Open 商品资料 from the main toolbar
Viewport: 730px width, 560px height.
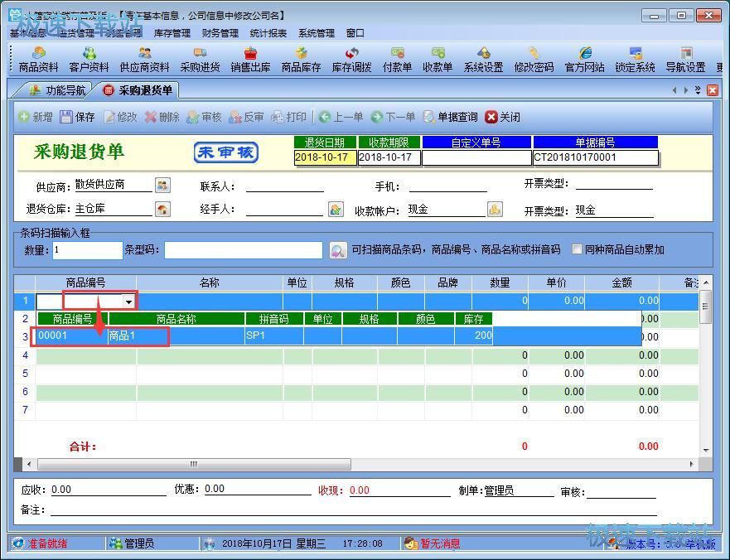pyautogui.click(x=38, y=60)
